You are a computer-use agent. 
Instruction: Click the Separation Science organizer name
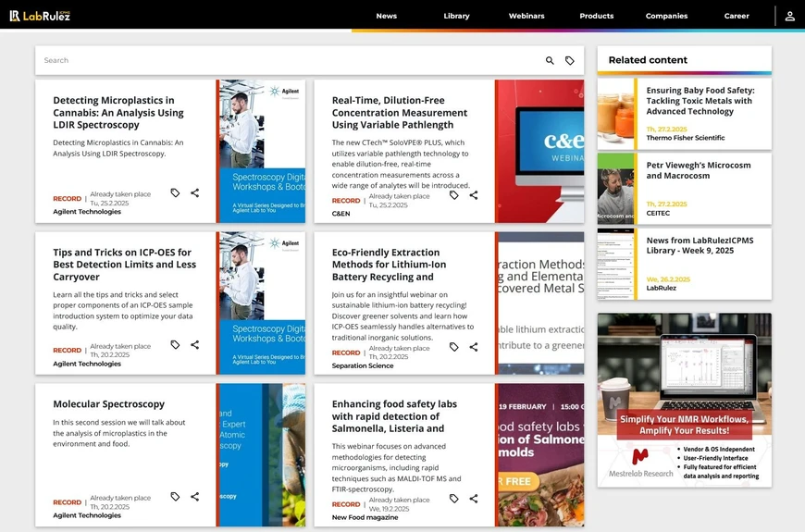(363, 365)
